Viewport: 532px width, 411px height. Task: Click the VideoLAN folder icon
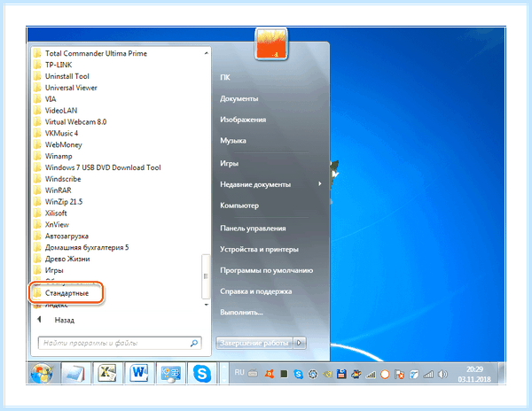point(37,111)
